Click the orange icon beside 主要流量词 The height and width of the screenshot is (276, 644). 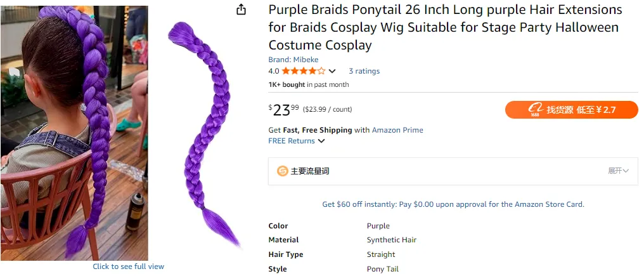(283, 171)
